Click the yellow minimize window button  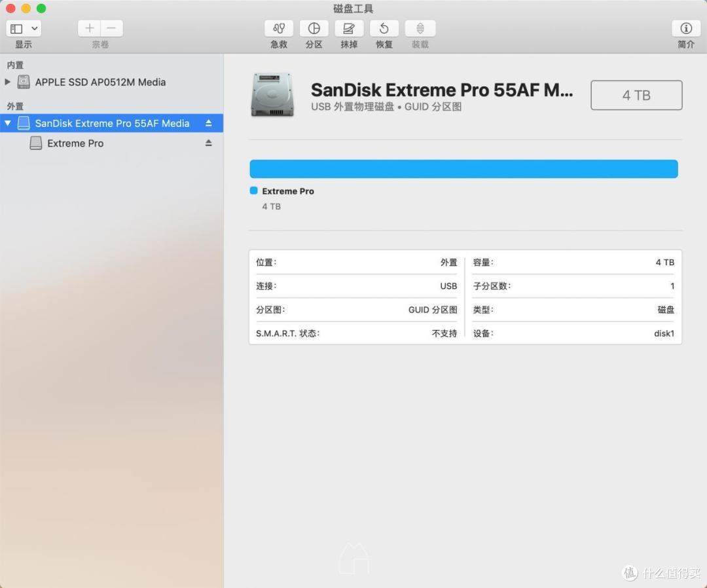point(26,9)
